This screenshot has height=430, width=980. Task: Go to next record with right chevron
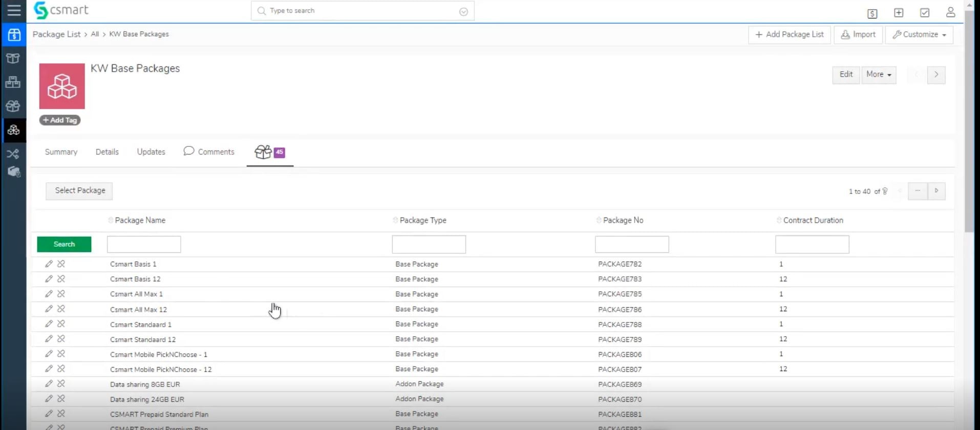(x=936, y=75)
